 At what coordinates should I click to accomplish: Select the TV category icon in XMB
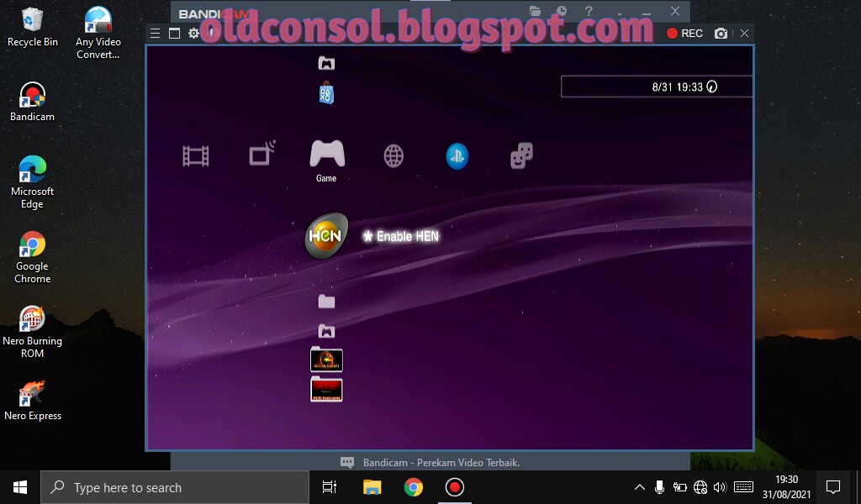click(x=262, y=154)
